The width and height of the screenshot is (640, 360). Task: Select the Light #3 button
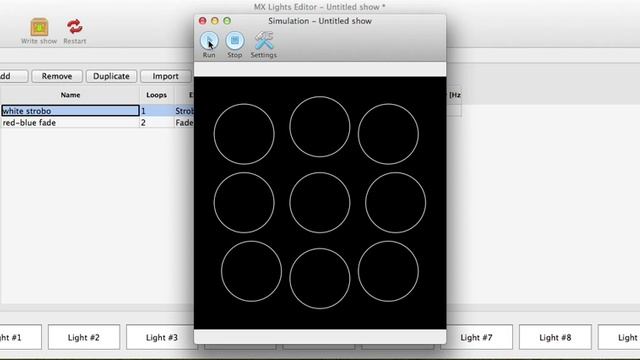161,338
